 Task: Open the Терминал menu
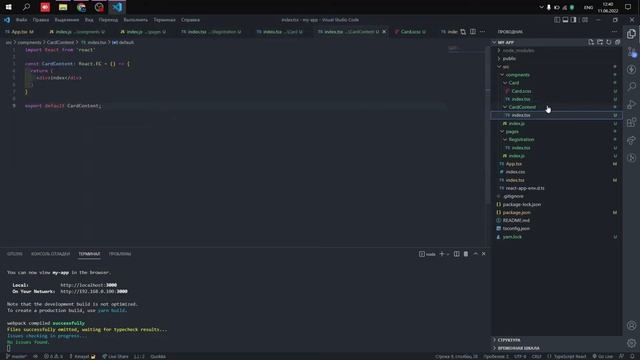(x=164, y=20)
